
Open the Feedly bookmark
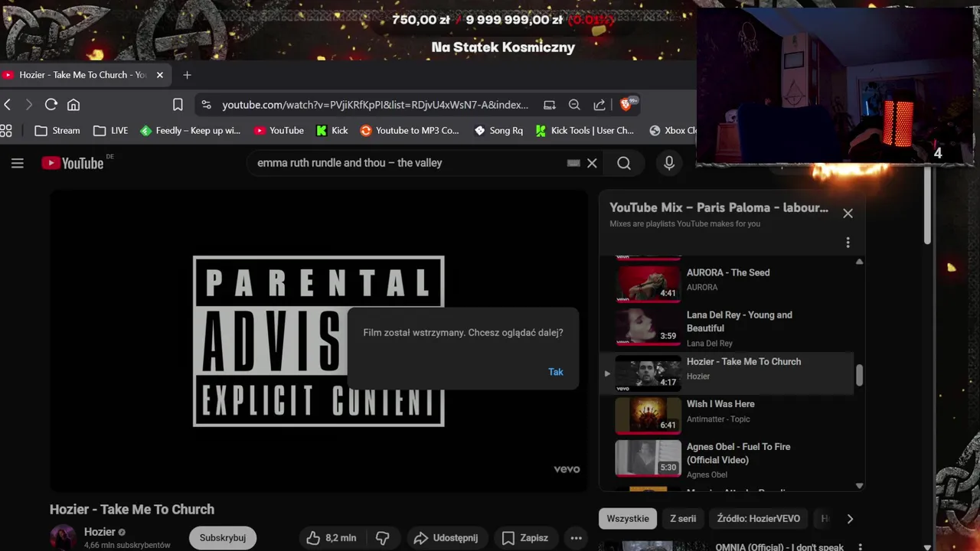click(x=190, y=131)
